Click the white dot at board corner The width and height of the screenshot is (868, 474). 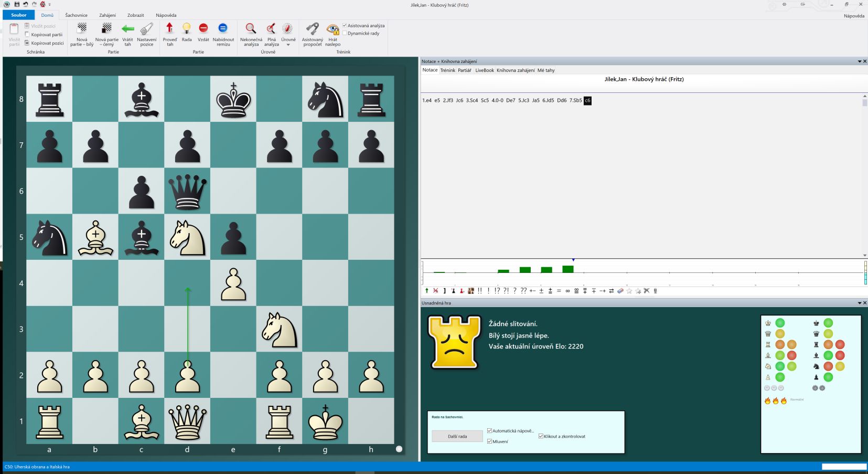pyautogui.click(x=399, y=449)
